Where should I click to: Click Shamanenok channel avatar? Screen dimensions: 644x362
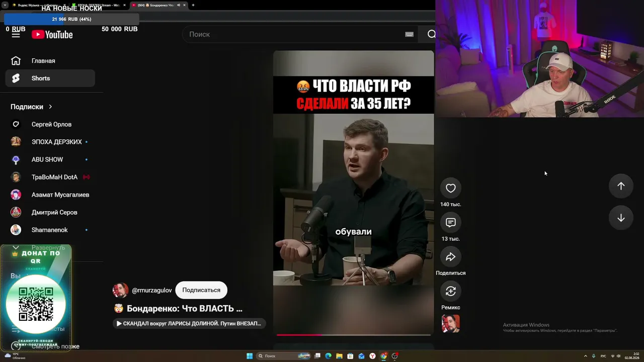tap(16, 230)
